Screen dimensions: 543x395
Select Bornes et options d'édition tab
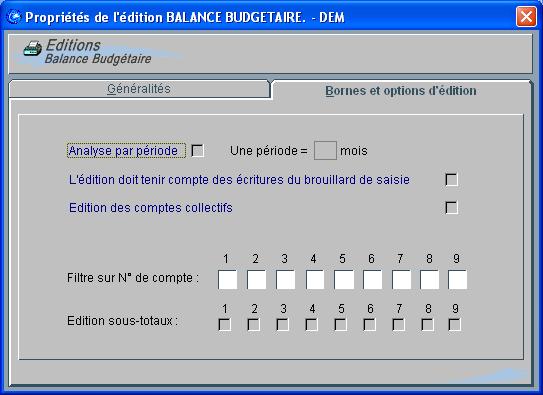point(401,91)
